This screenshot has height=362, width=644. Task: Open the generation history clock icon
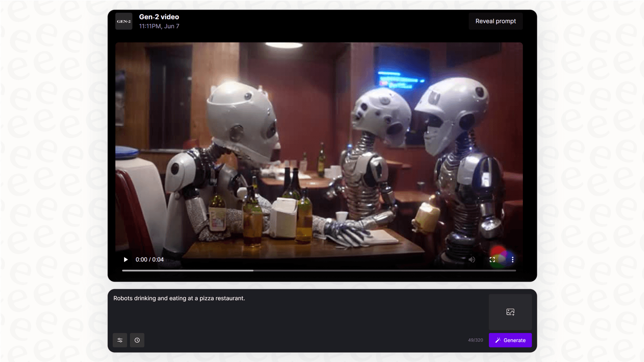click(137, 340)
